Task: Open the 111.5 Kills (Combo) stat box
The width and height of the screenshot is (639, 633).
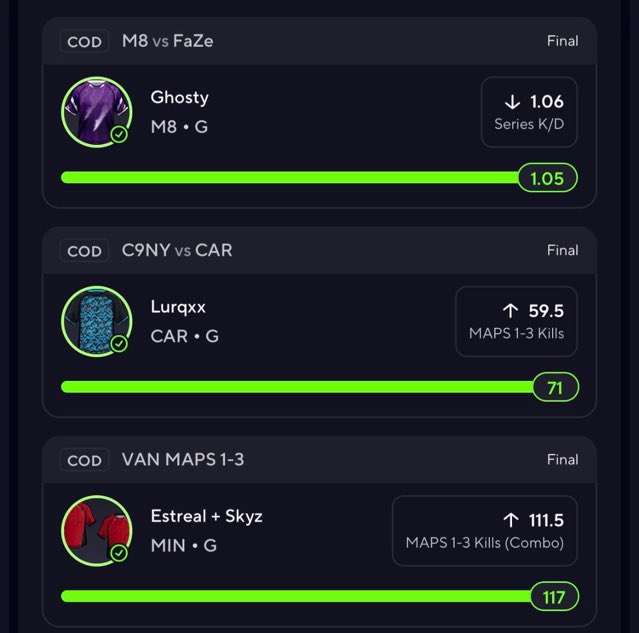Action: point(484,531)
